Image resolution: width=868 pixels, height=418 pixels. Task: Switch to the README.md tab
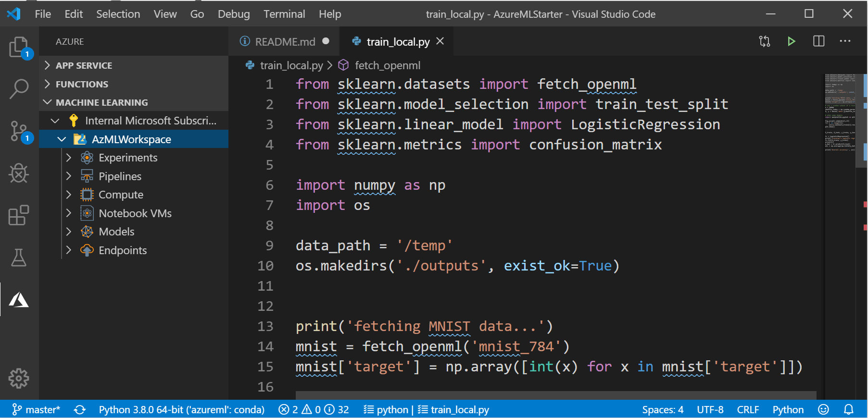285,42
